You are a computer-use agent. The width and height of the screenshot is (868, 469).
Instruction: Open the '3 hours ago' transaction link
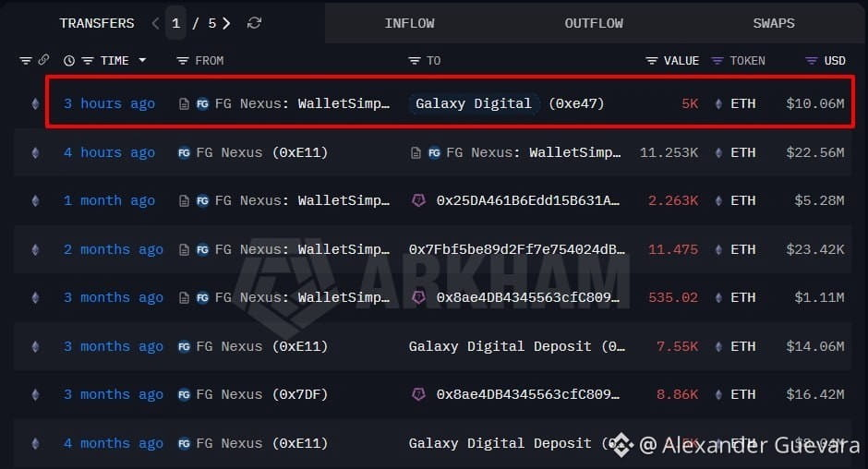pyautogui.click(x=109, y=103)
